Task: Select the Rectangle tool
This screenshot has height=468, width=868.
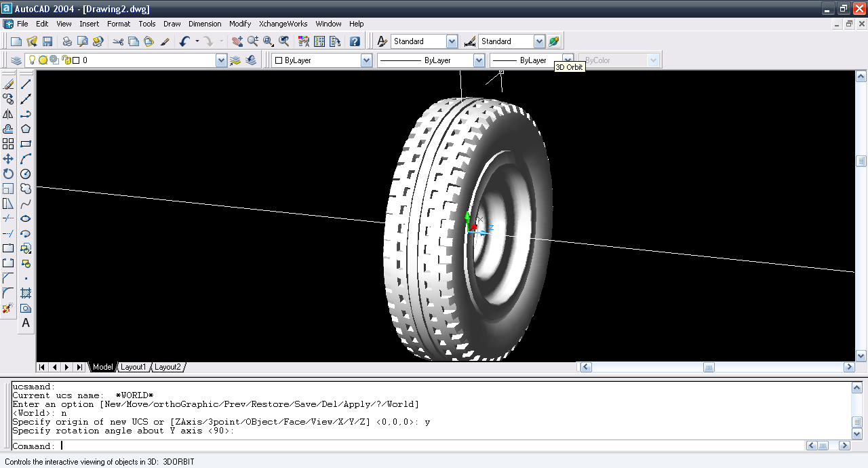Action: (x=26, y=144)
